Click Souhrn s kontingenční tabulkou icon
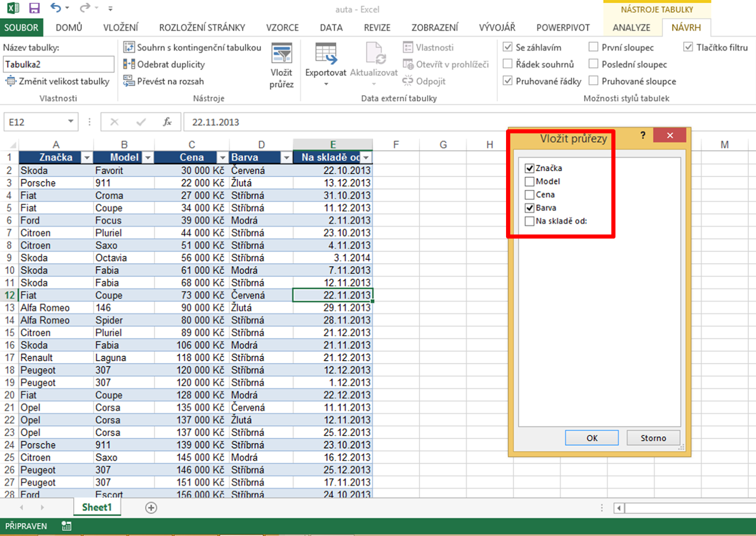The height and width of the screenshot is (536, 756). coord(129,47)
